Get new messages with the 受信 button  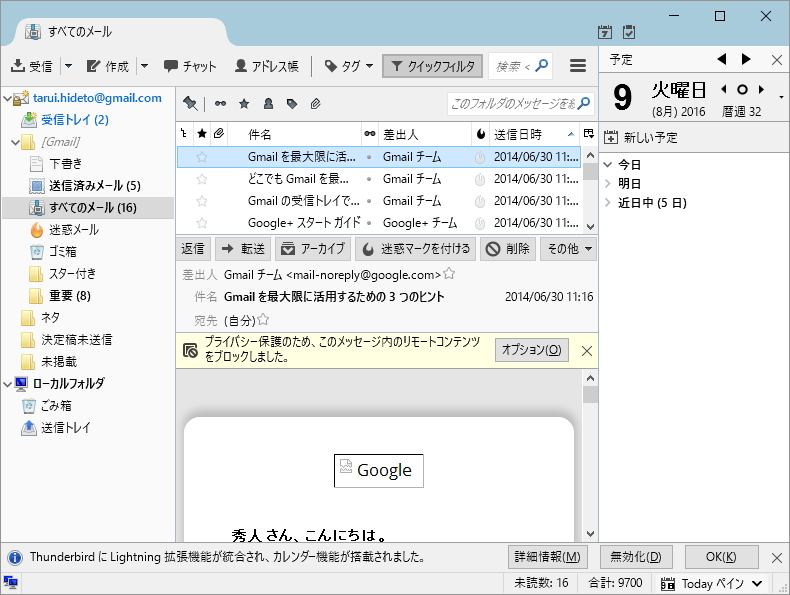[x=31, y=66]
